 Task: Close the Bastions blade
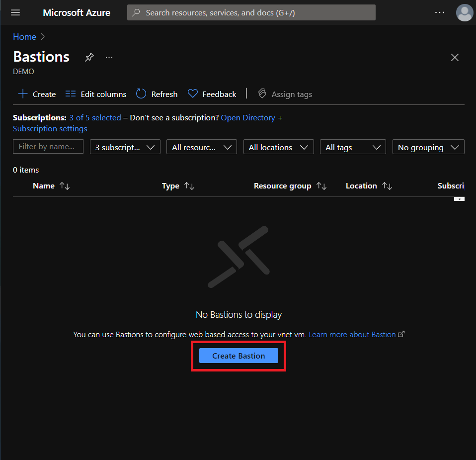point(455,57)
